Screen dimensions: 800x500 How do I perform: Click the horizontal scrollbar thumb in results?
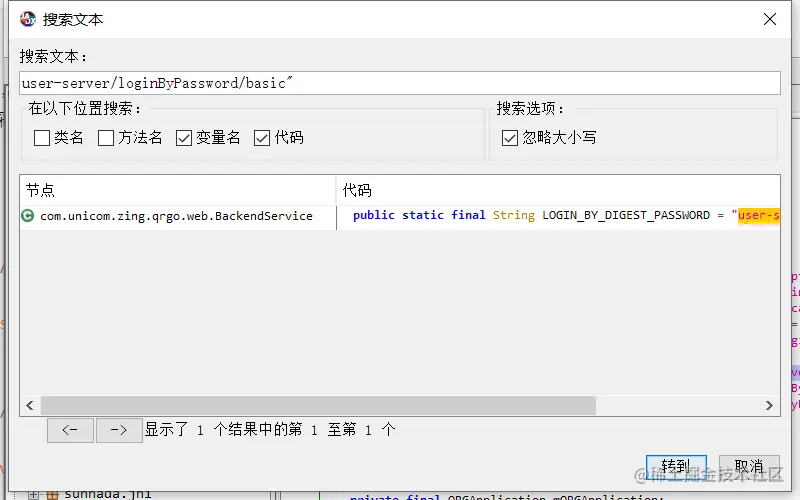(x=318, y=406)
